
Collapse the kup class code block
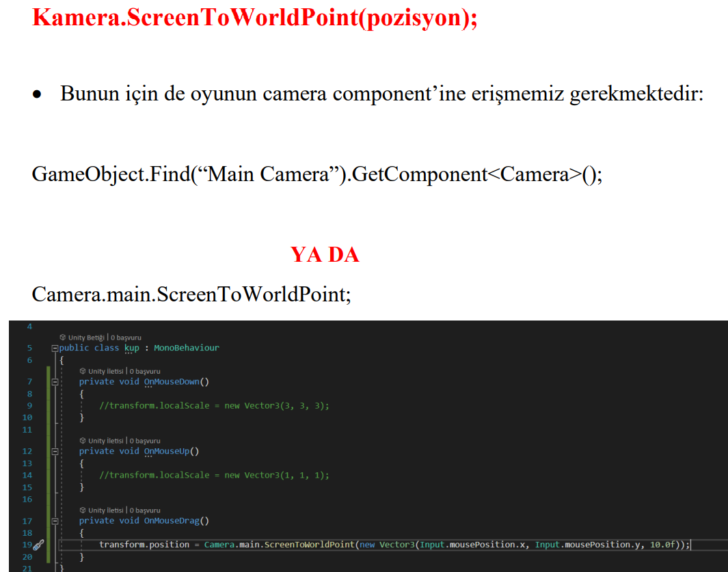[x=55, y=348]
